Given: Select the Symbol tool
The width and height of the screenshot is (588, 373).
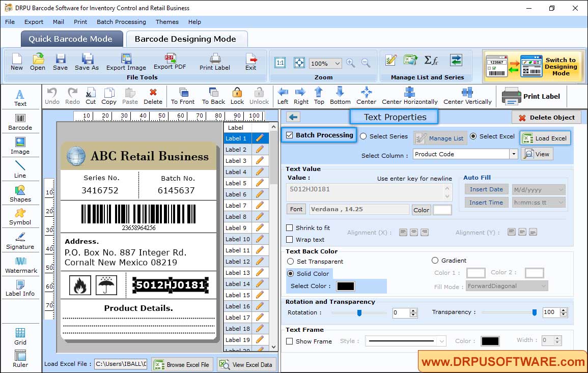Looking at the screenshot, I should 20,217.
